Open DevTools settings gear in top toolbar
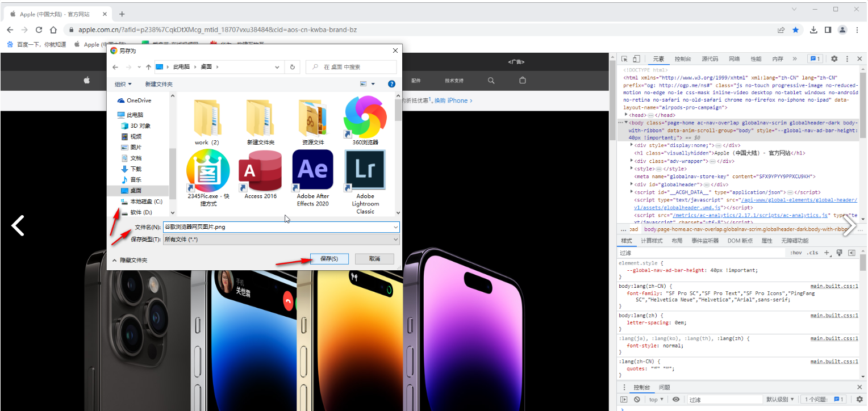The image size is (868, 411). point(834,58)
